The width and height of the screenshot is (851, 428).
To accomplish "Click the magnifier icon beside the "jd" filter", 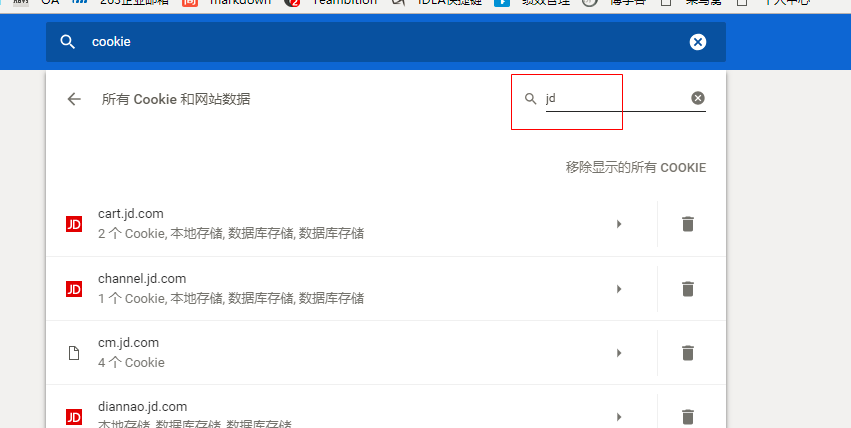I will pyautogui.click(x=530, y=98).
